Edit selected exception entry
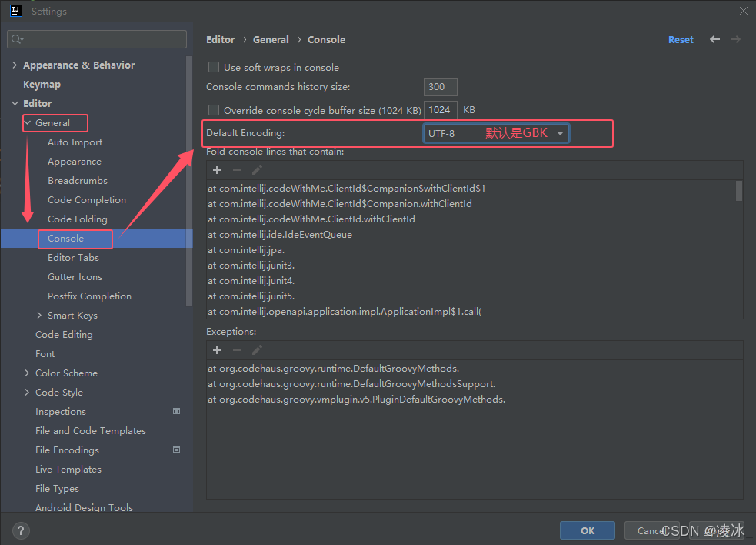This screenshot has width=756, height=545. [x=257, y=350]
